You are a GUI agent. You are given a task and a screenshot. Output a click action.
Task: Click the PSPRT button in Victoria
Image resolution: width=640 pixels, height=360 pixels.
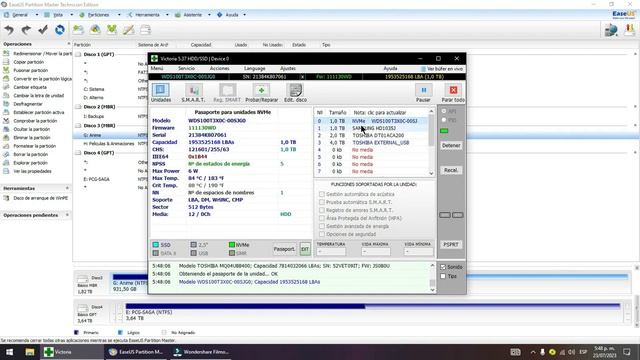click(451, 244)
